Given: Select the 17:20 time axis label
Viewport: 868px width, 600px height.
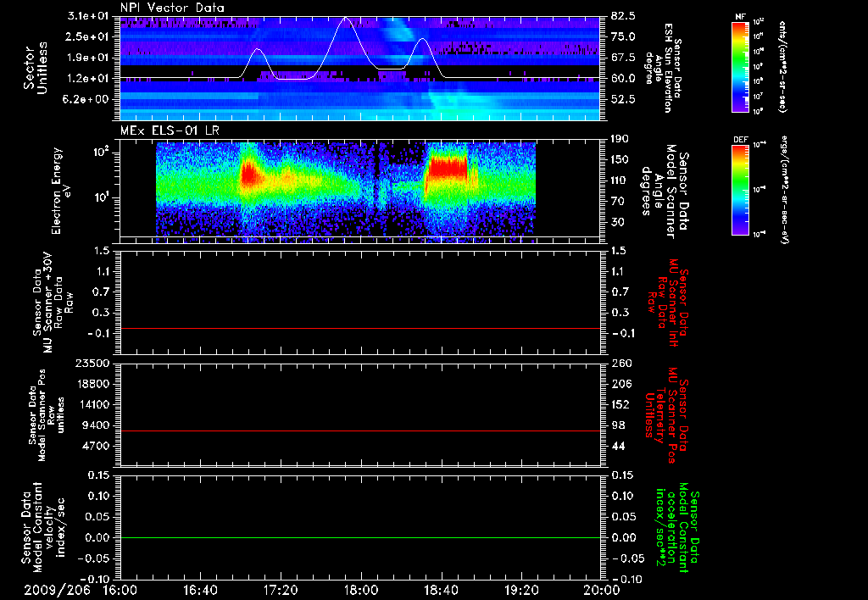Looking at the screenshot, I should (x=281, y=590).
